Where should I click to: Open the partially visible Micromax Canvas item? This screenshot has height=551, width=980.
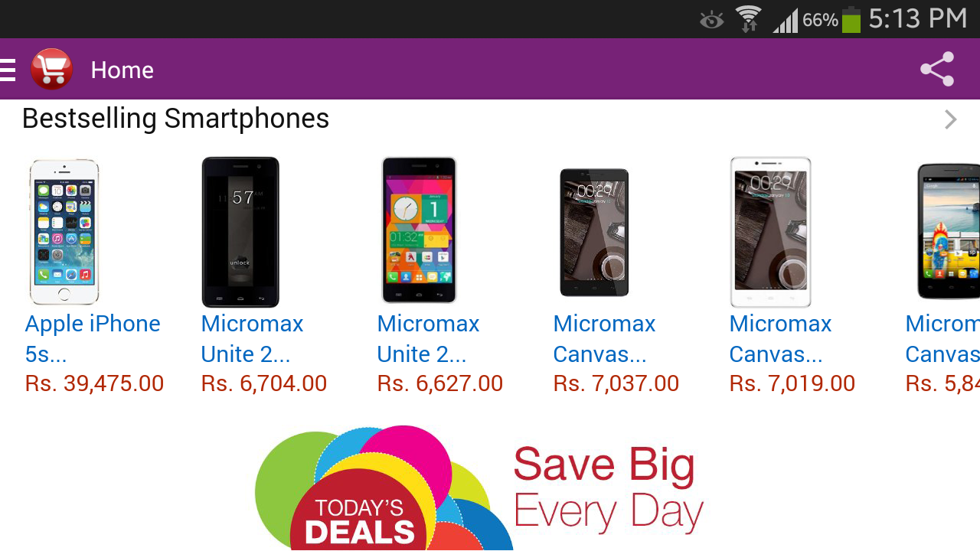(943, 337)
